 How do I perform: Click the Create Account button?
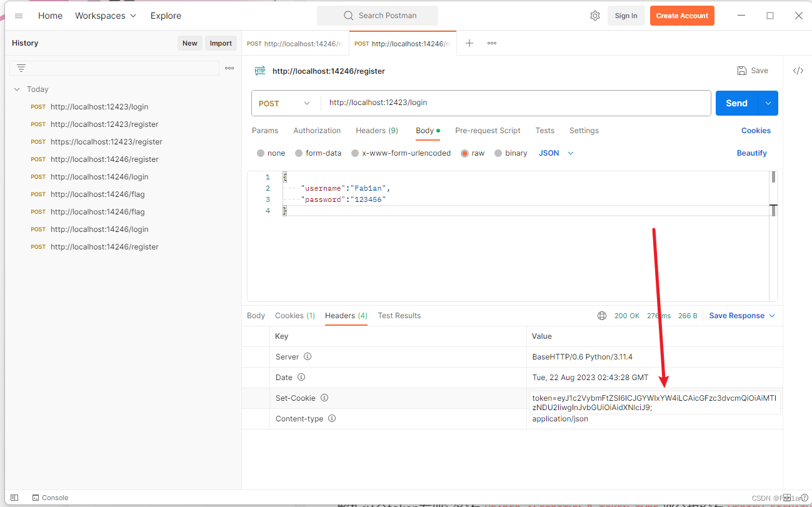pos(682,16)
